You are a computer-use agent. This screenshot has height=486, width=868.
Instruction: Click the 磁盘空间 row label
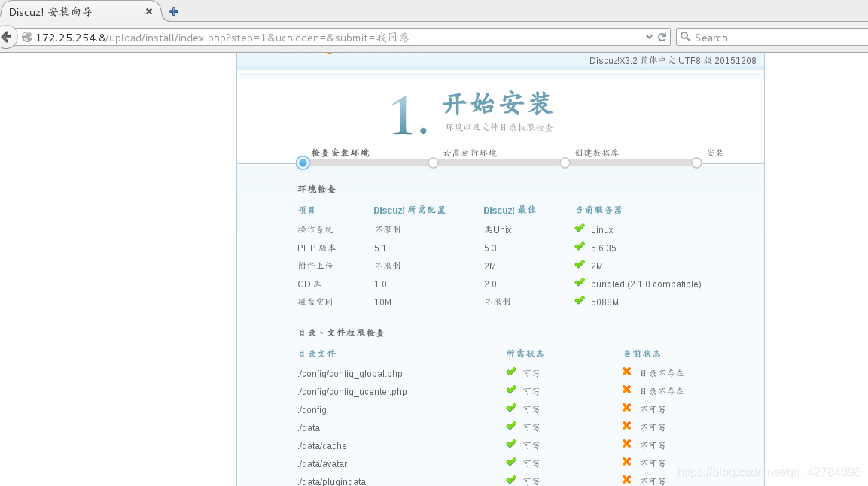pos(315,302)
